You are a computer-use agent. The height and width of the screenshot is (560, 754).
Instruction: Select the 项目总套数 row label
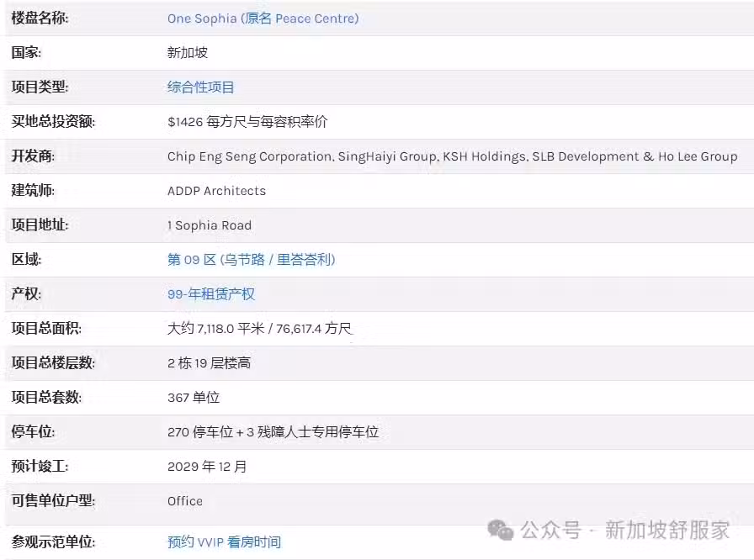[46, 398]
